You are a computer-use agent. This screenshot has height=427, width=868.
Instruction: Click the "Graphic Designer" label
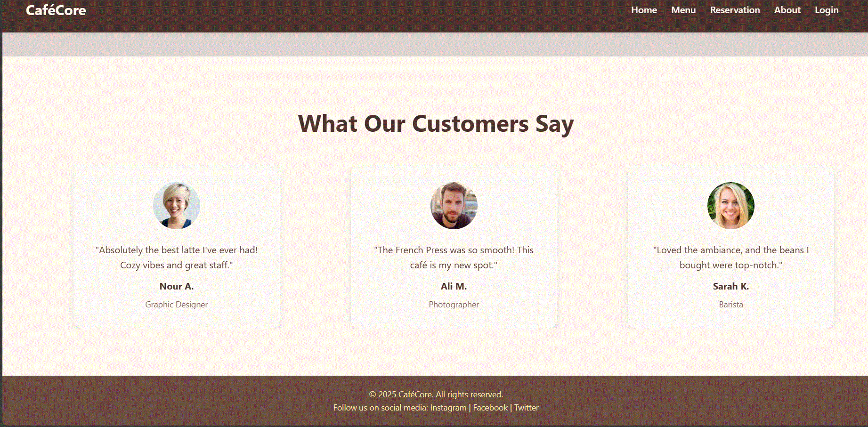(177, 305)
